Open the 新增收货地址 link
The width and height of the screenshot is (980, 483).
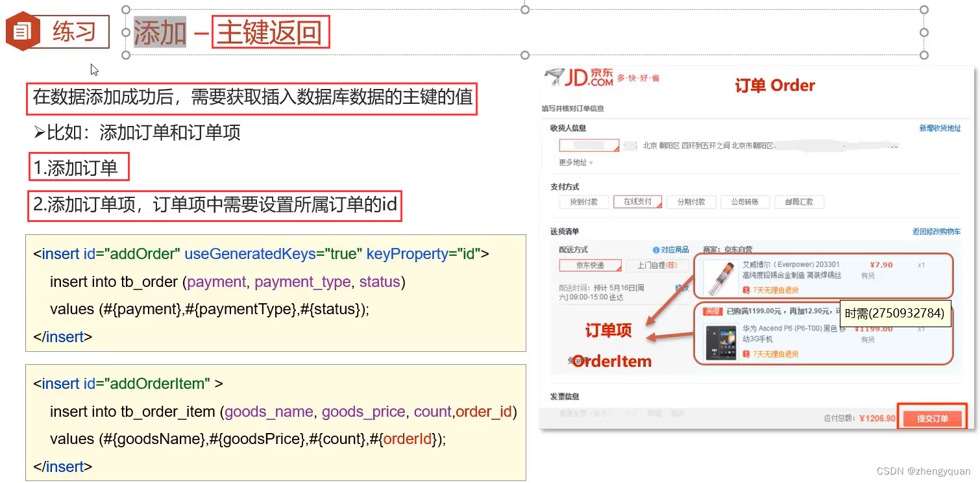tap(940, 129)
